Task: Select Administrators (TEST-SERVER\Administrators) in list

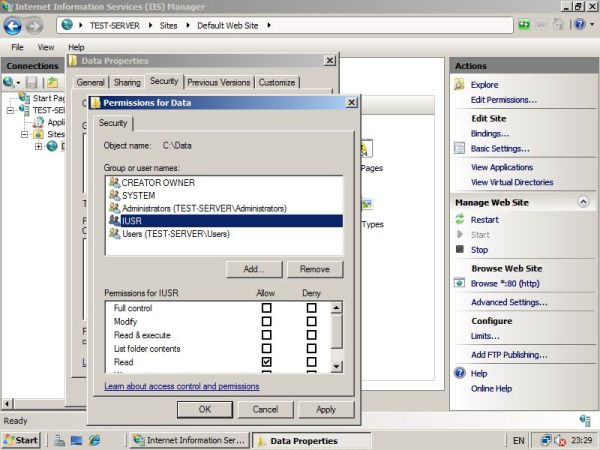Action: [224, 208]
